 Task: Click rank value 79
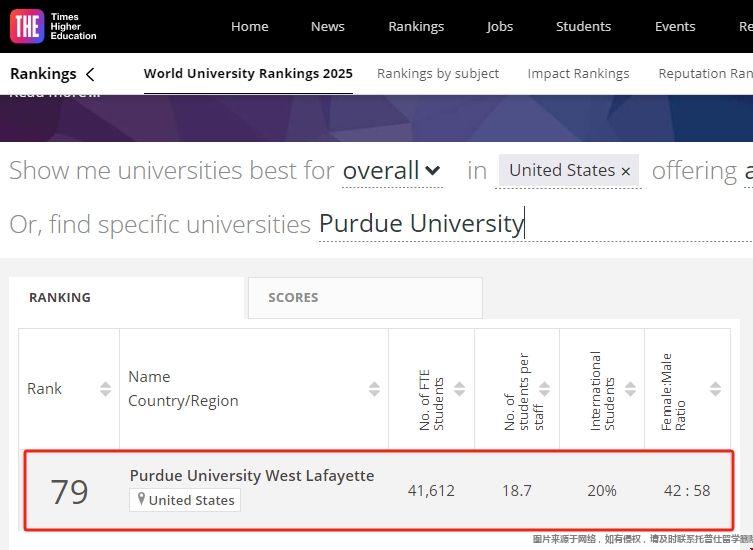[70, 491]
